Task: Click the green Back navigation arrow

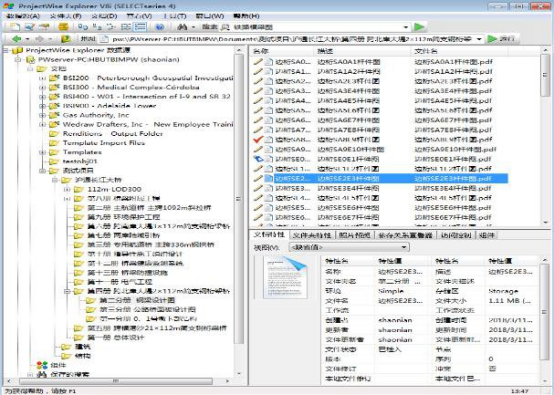Action: pyautogui.click(x=16, y=39)
